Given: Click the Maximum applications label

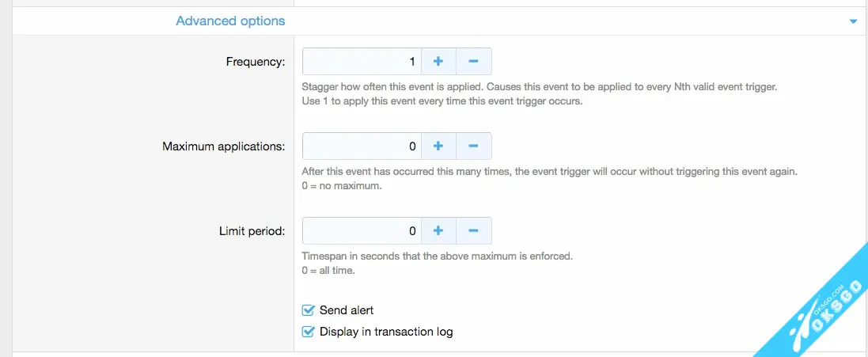Looking at the screenshot, I should [x=223, y=146].
